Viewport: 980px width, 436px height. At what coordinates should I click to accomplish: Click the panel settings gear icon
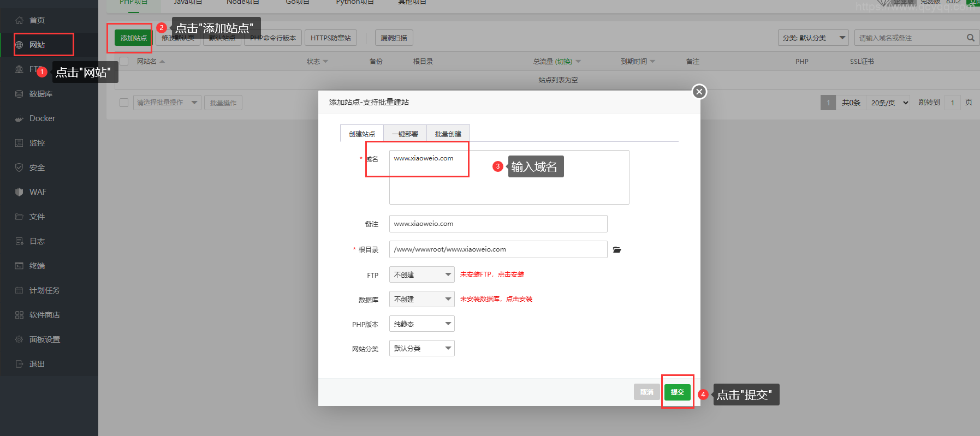[19, 339]
